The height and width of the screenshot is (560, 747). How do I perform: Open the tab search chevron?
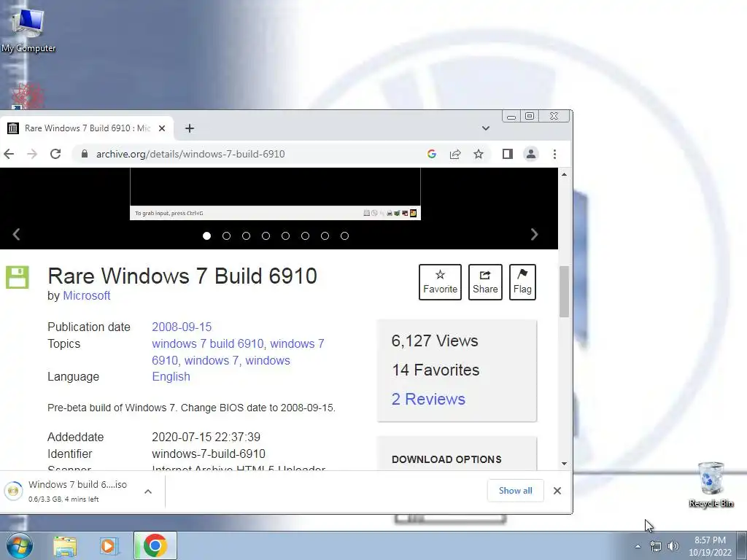tap(485, 128)
